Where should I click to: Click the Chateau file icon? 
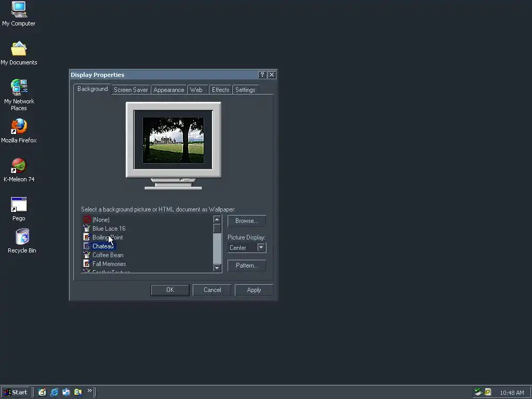point(87,246)
